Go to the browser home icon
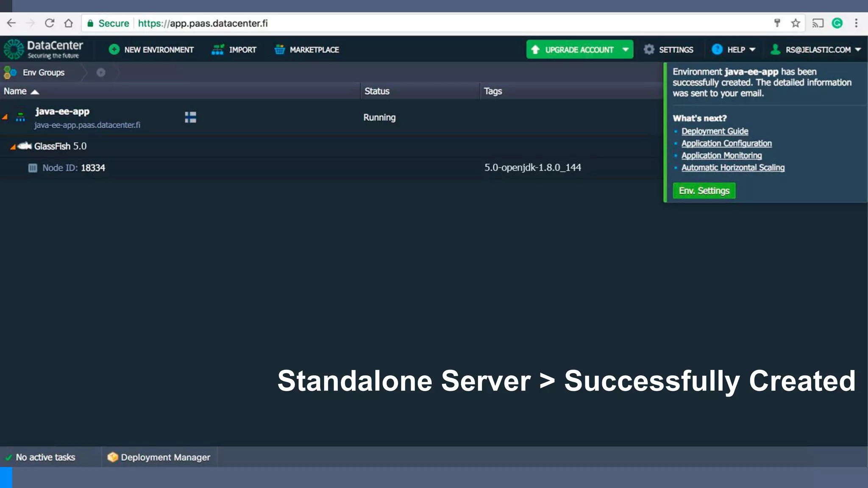Screen dimensions: 868x488 (69, 23)
